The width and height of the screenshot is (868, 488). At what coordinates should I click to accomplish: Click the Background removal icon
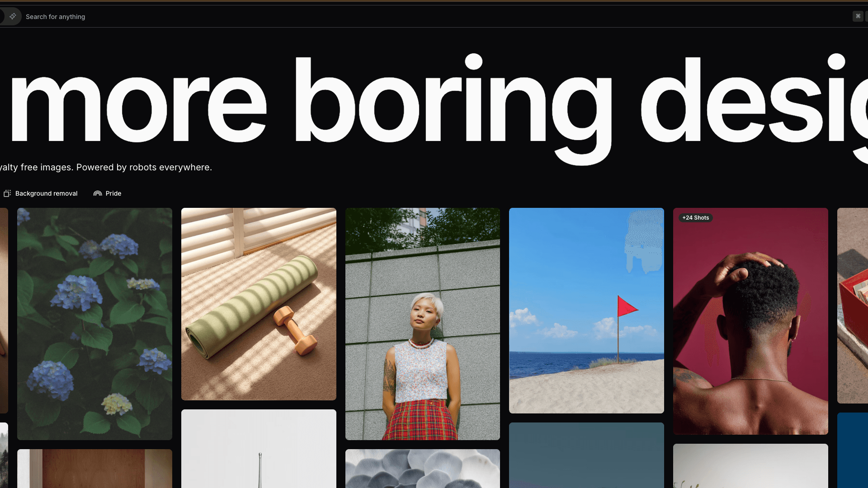7,193
